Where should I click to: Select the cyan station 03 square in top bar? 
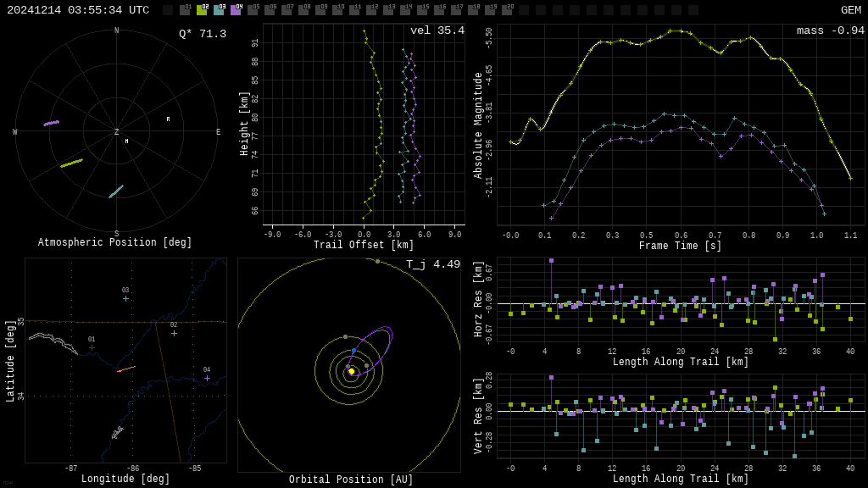tap(219, 10)
